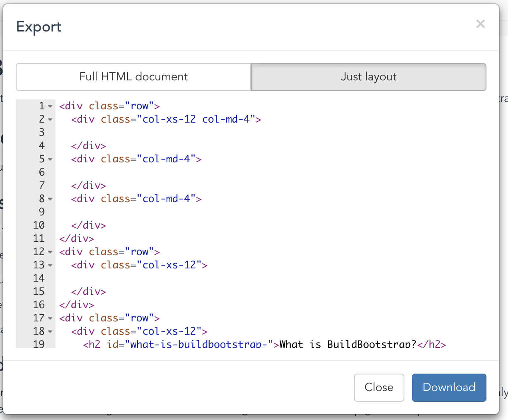Viewport: 508px width, 420px height.
Task: Click the closing div on line 11
Action: click(77, 239)
